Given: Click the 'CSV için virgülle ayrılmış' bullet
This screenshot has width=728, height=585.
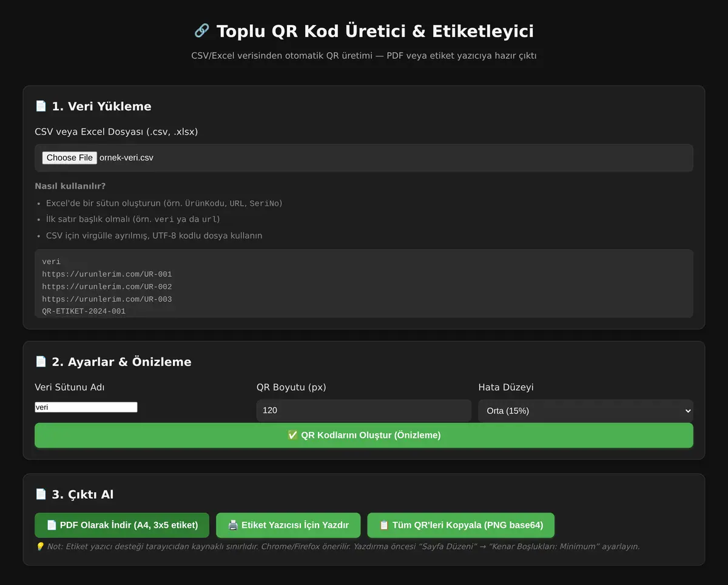Looking at the screenshot, I should pos(154,235).
